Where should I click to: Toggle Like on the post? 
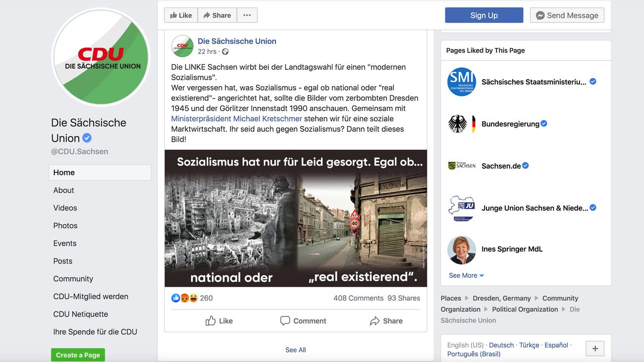[x=219, y=321]
